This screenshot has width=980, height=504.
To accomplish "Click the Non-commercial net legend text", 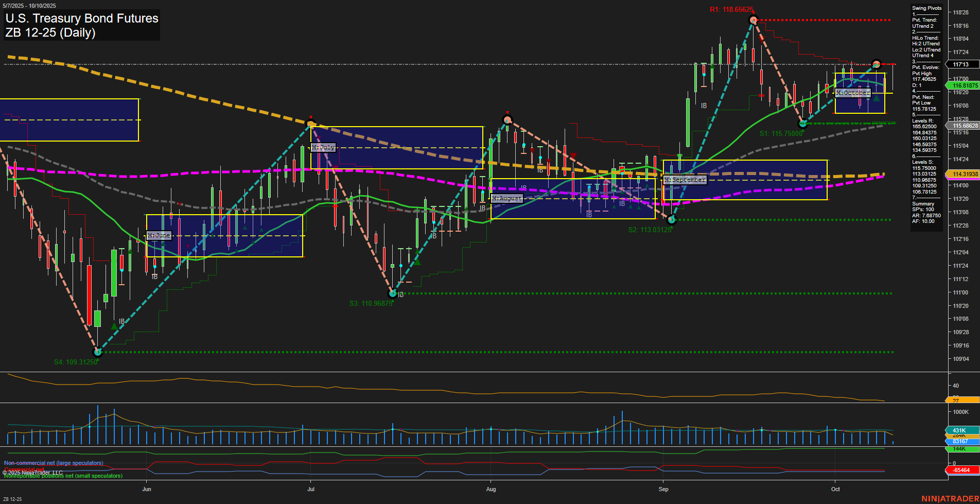I will tap(54, 463).
